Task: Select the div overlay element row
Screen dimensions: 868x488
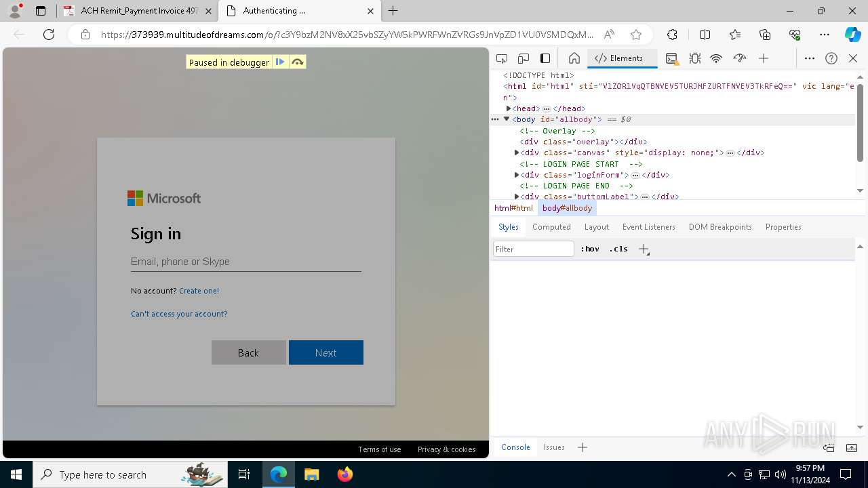Action: click(x=673, y=142)
